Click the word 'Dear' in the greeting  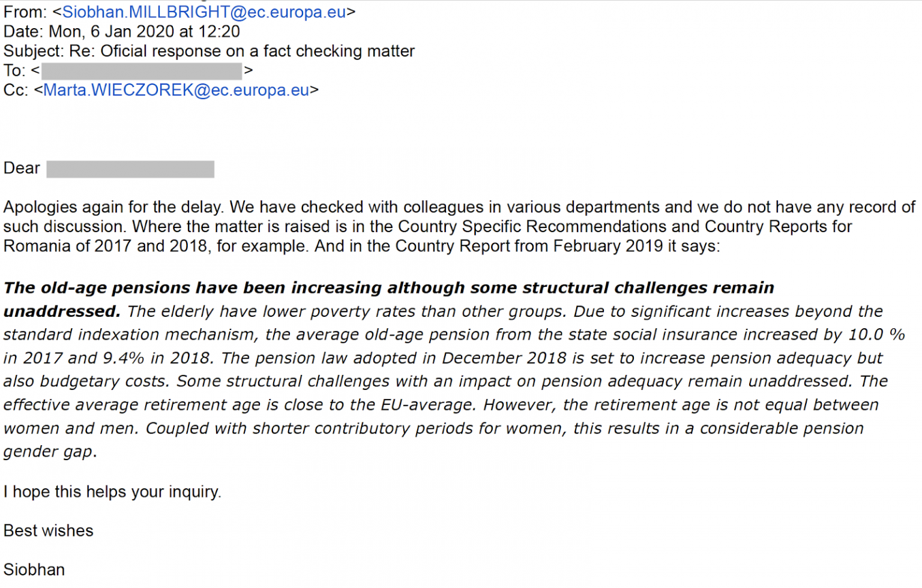(22, 168)
